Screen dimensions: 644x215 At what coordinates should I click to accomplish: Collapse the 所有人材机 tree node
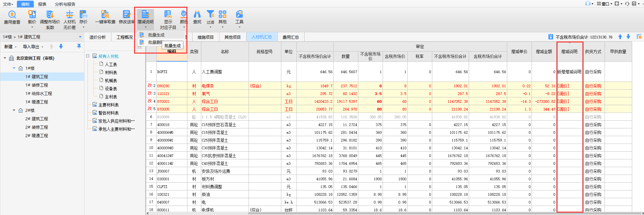point(88,56)
